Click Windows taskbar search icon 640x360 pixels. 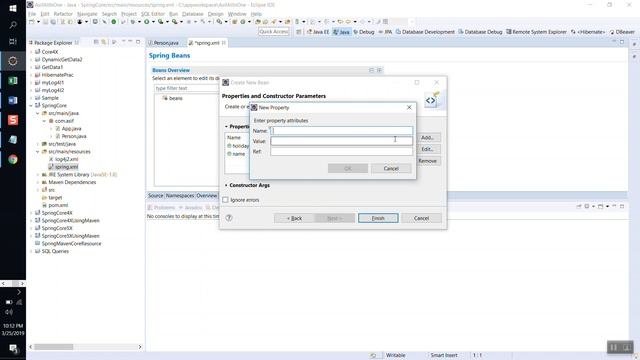coord(13,25)
